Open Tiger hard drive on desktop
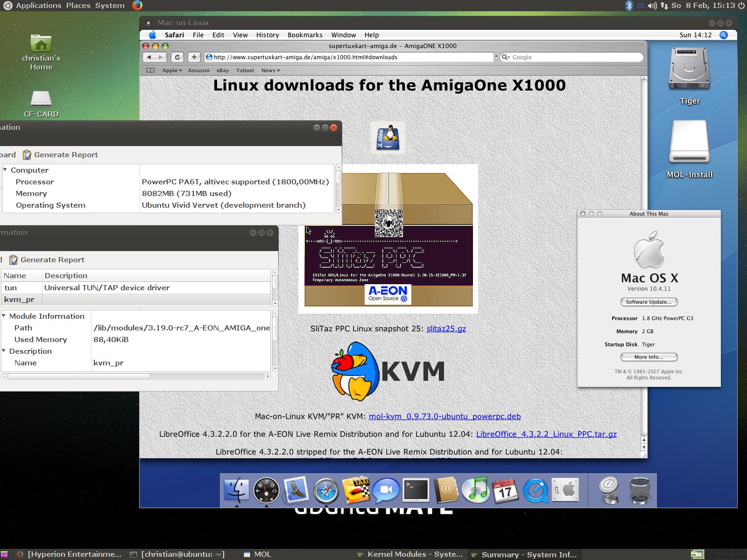 pos(689,75)
